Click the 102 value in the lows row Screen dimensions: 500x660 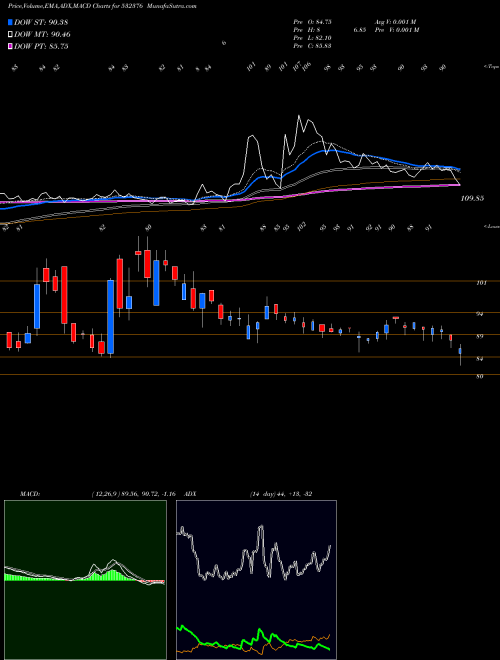301,227
